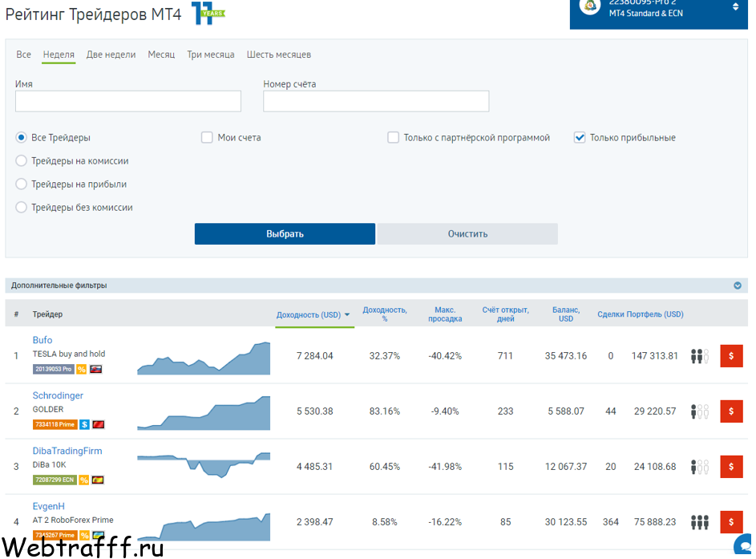Switch to the 'Неделя' period tab
Image resolution: width=756 pixels, height=559 pixels.
(x=59, y=55)
